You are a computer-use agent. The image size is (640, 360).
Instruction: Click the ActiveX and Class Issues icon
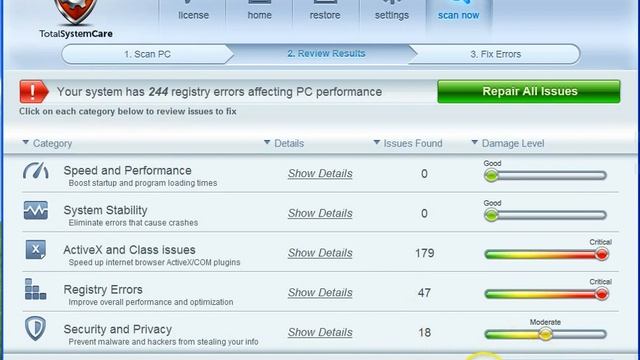(x=36, y=250)
